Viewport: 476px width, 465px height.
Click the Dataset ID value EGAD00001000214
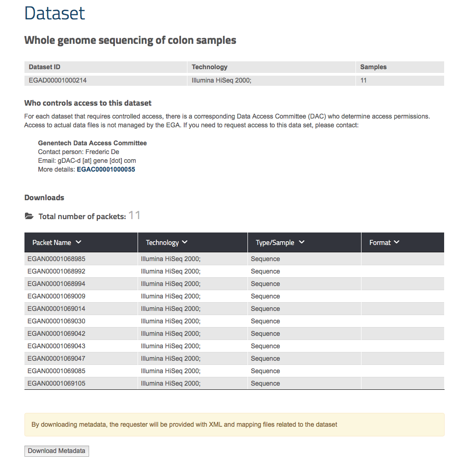pos(58,80)
